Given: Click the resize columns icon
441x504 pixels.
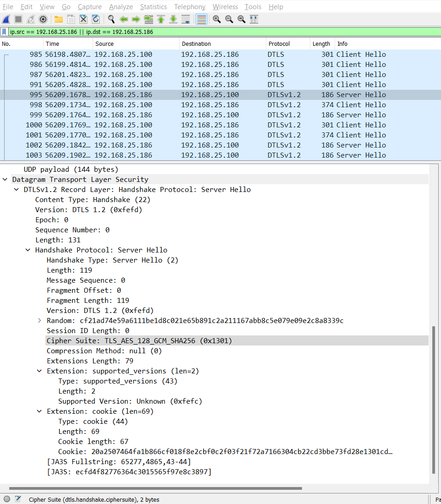Looking at the screenshot, I should 254,19.
